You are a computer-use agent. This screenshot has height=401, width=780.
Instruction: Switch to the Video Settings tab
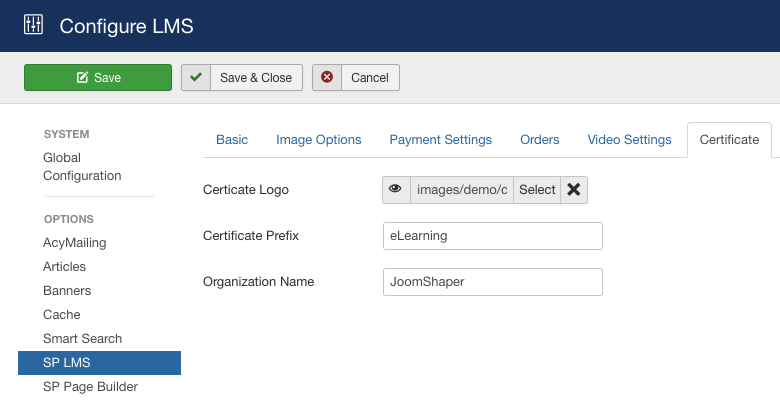pyautogui.click(x=629, y=140)
